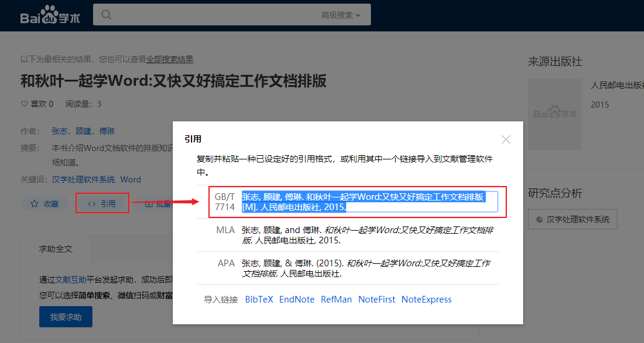Export citation via NoteFirst link
This screenshot has width=644, height=343.
tap(376, 300)
